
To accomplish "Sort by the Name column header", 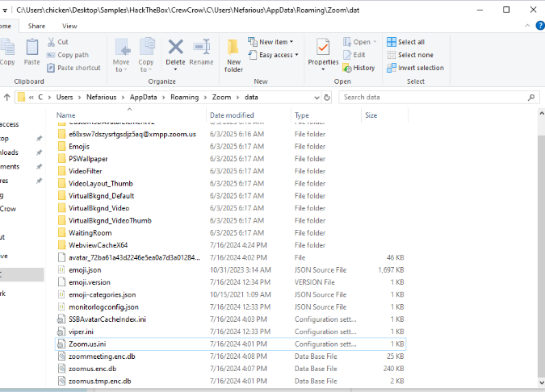I will (131, 115).
